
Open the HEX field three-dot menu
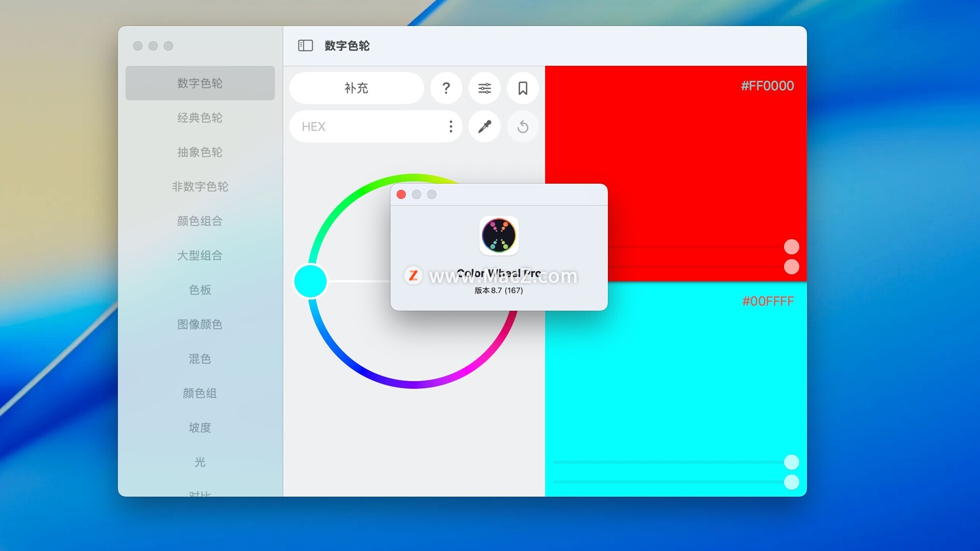coord(451,127)
